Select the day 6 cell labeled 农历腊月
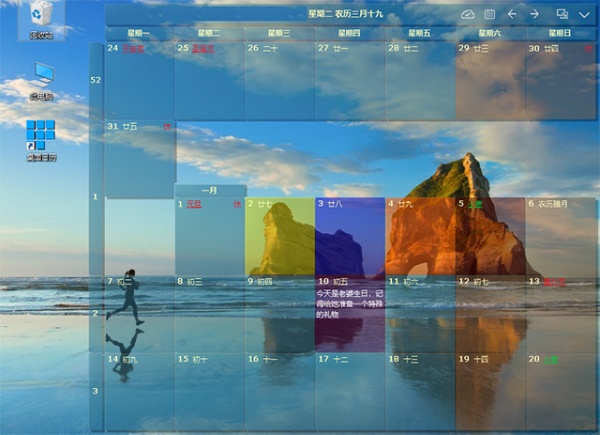600x435 pixels. coord(561,236)
